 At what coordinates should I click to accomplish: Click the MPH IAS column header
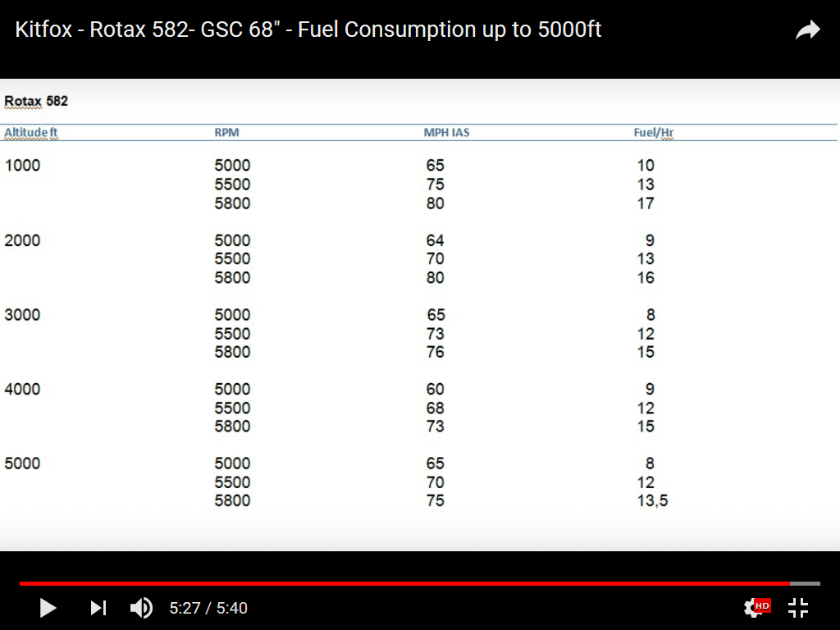pyautogui.click(x=446, y=132)
